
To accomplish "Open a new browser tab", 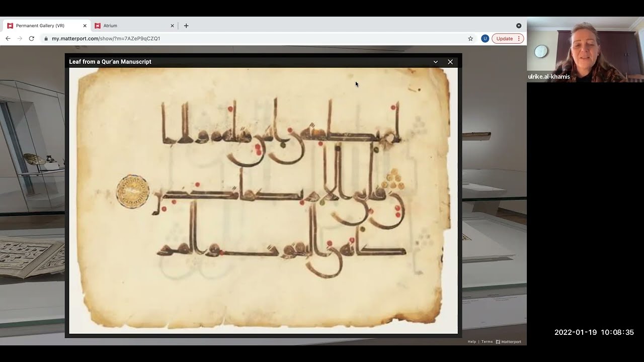I will 186,26.
